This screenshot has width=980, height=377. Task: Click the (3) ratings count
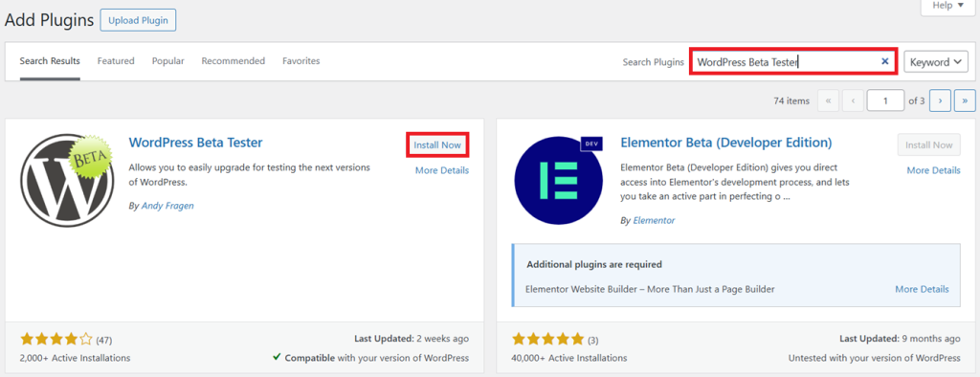click(x=593, y=341)
